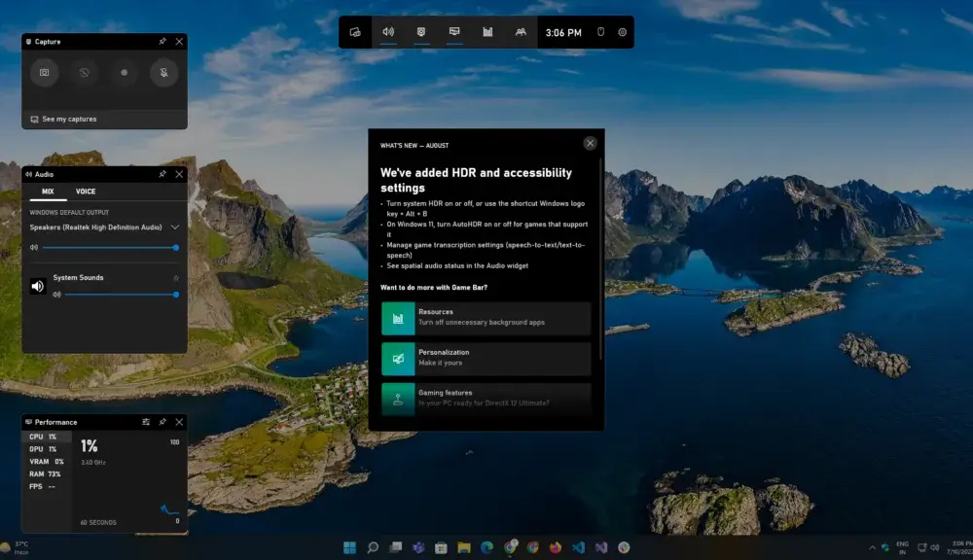Open Visual Studio from taskbar
This screenshot has height=560, width=973.
pyautogui.click(x=601, y=547)
